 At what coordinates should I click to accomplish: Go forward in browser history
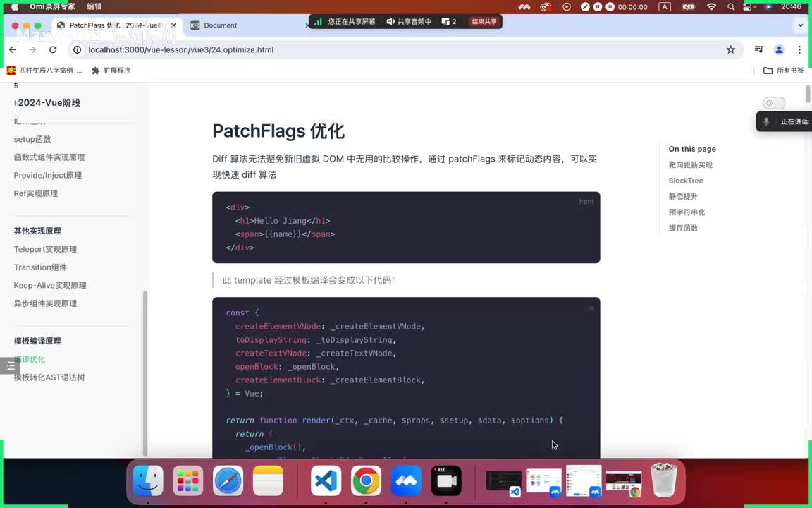(32, 50)
